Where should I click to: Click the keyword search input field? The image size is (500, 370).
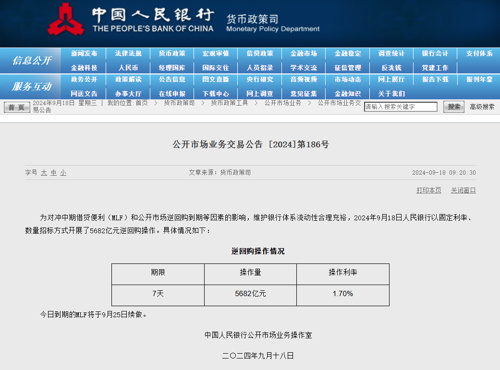401,107
